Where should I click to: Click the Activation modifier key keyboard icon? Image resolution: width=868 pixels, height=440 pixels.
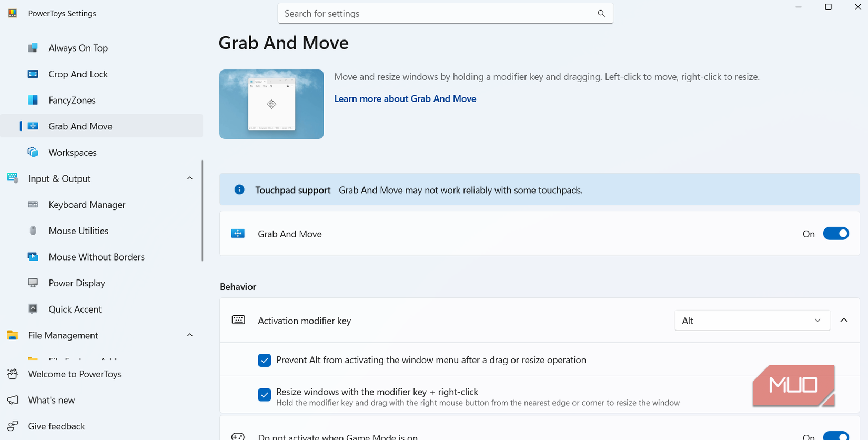pyautogui.click(x=238, y=320)
